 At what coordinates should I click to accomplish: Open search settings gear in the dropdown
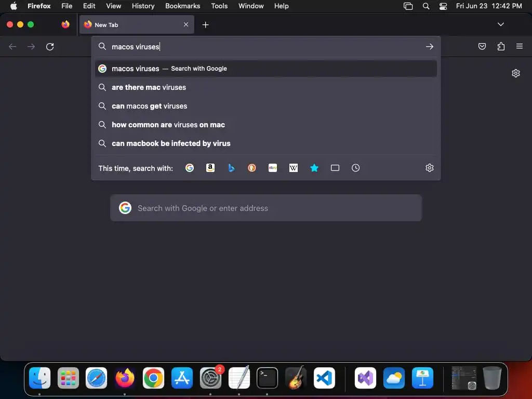430,168
